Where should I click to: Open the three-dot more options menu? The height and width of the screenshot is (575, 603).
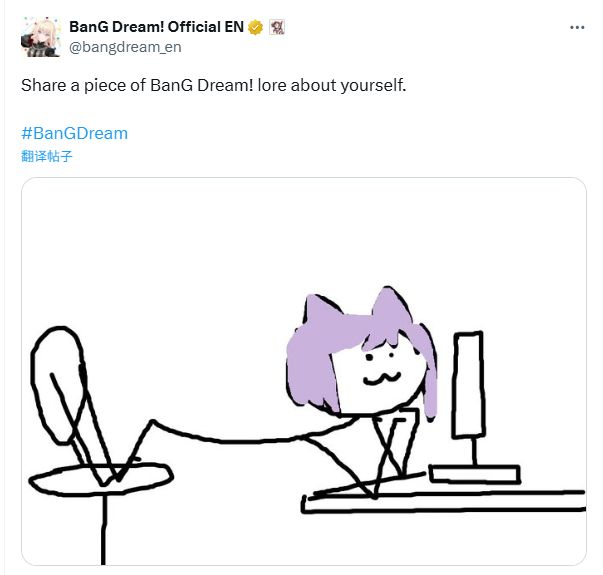[x=577, y=27]
